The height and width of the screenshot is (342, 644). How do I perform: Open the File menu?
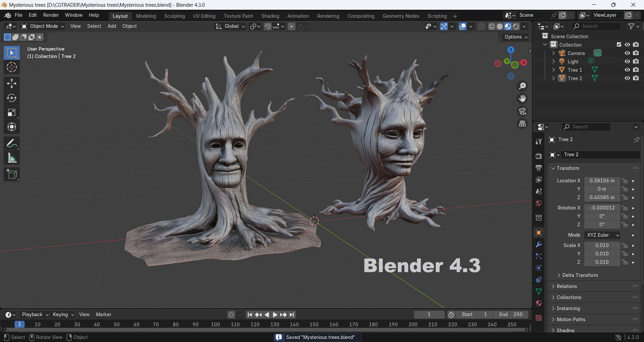click(18, 15)
